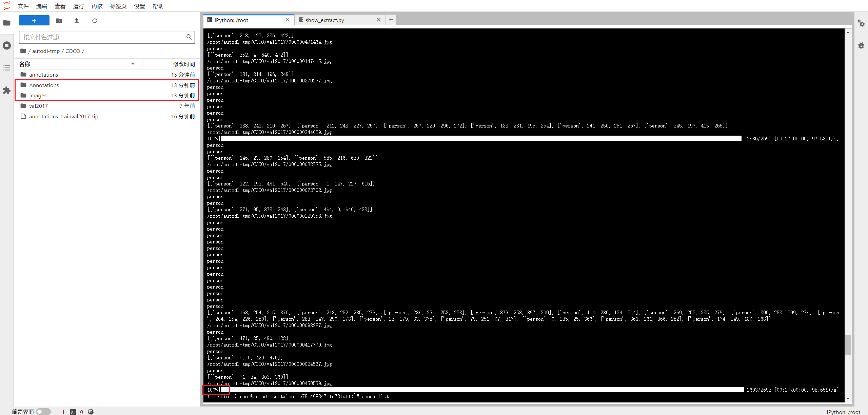Open JupyterLab settings gear on the right

(862, 23)
